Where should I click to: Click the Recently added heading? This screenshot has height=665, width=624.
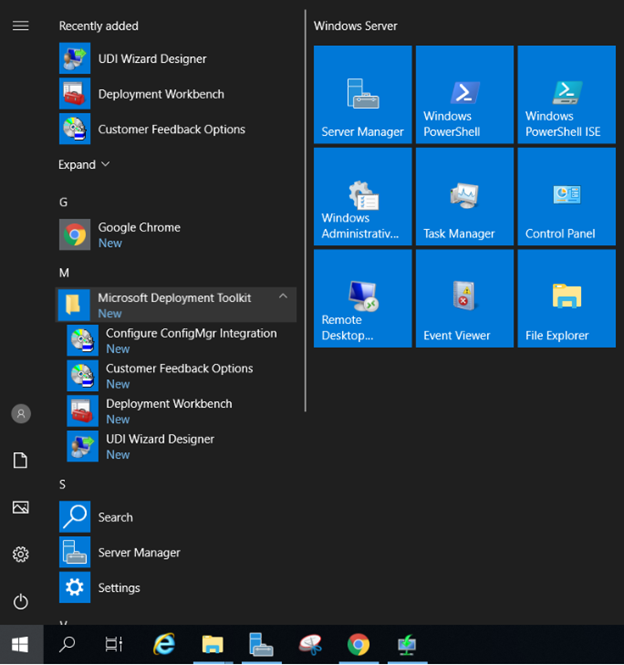[98, 26]
